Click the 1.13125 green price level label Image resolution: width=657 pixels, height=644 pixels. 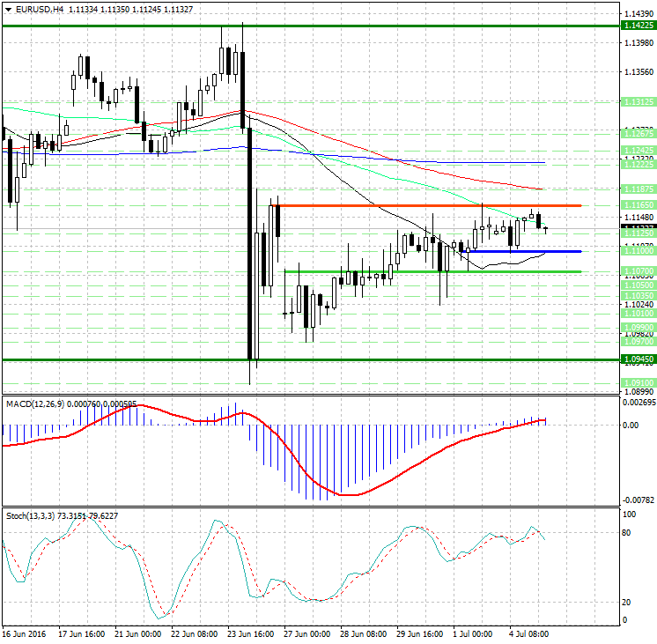pos(638,102)
